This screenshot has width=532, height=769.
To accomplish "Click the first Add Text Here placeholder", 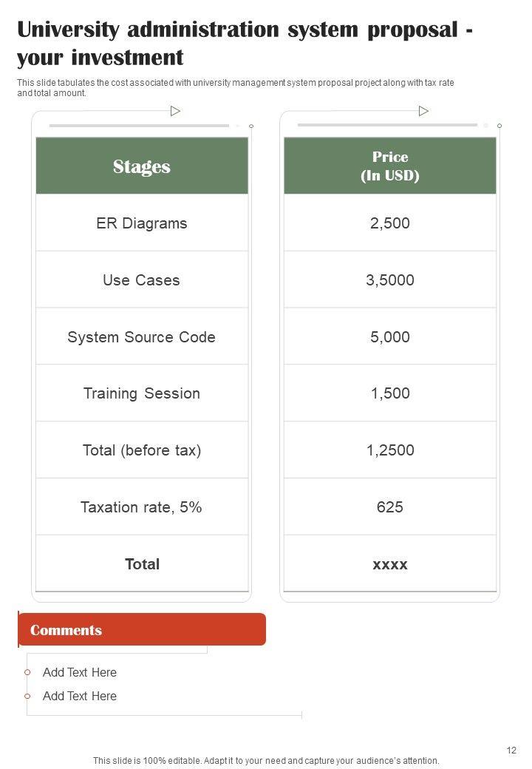I will [80, 672].
